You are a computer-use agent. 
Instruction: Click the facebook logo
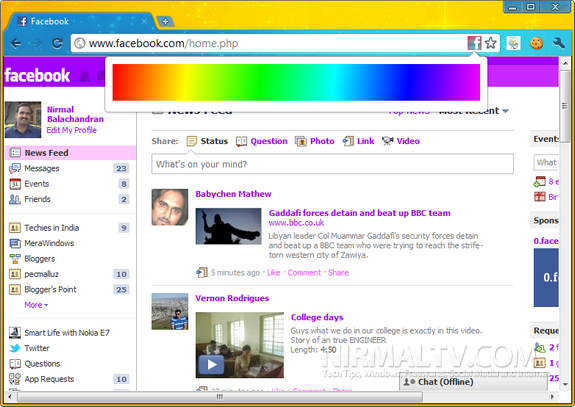(x=37, y=75)
